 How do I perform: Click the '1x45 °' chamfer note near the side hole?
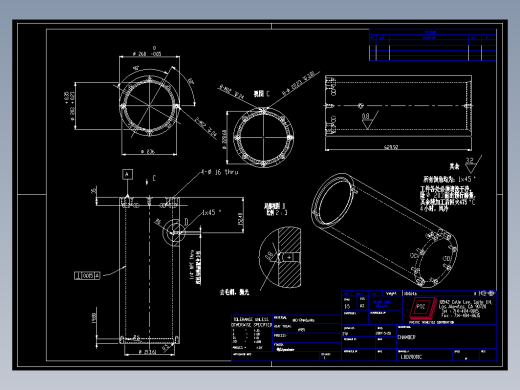pyautogui.click(x=212, y=212)
